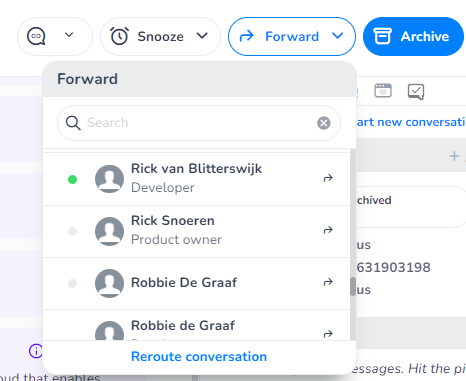Archive the conversation
Image resolution: width=466 pixels, height=381 pixels.
413,36
